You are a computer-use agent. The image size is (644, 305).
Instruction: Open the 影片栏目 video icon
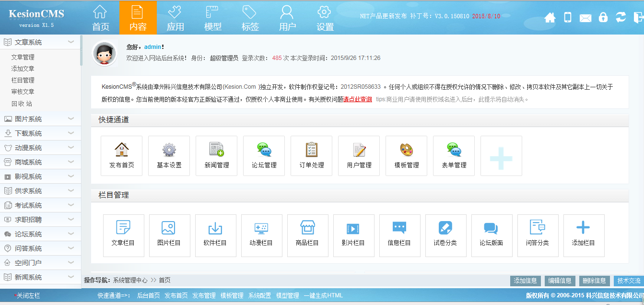point(354,235)
